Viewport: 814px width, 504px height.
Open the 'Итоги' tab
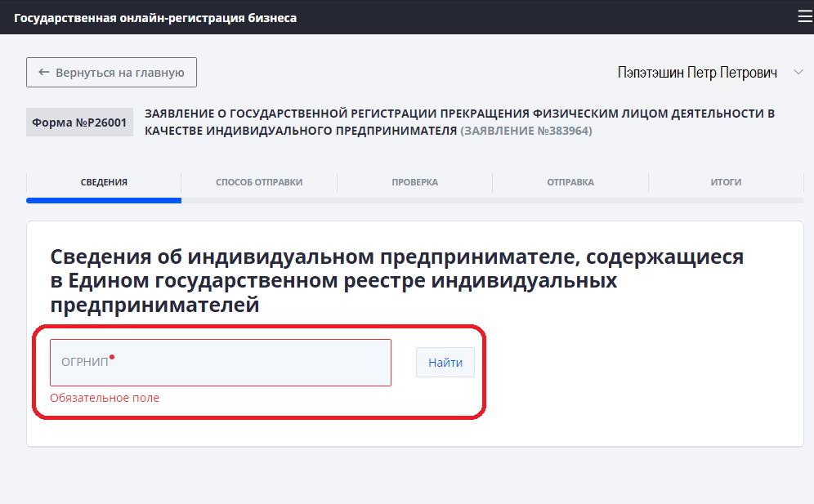726,182
